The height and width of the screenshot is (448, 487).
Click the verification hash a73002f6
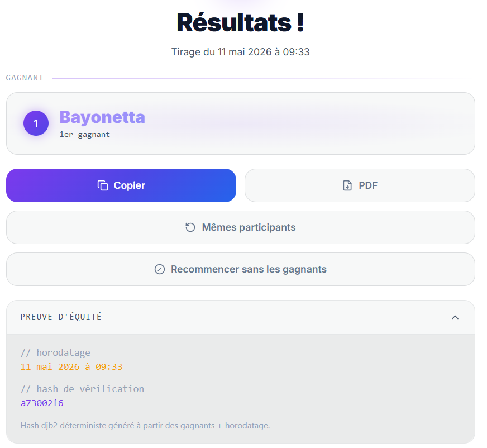click(x=42, y=403)
